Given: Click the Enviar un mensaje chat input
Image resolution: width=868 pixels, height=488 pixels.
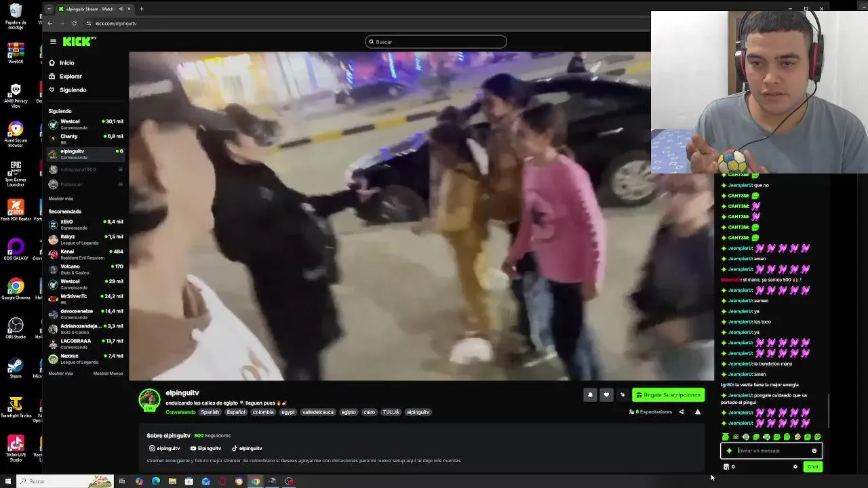Looking at the screenshot, I should [x=771, y=451].
